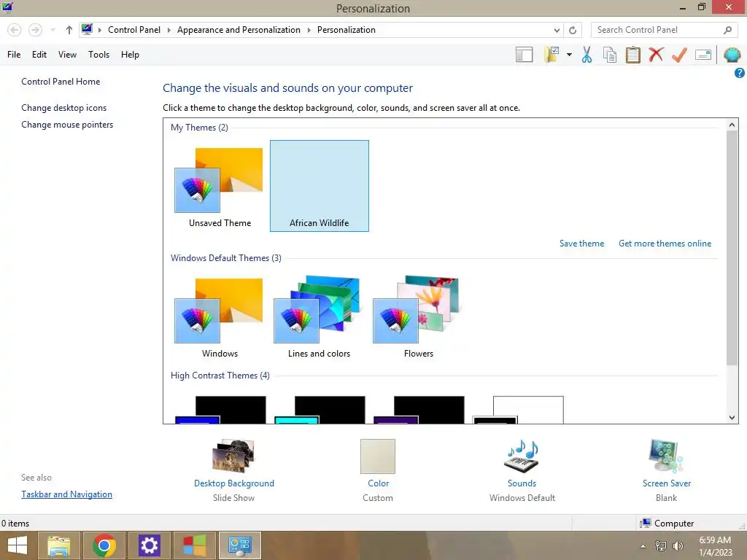747x560 pixels.
Task: Open the File menu
Action: click(x=14, y=55)
